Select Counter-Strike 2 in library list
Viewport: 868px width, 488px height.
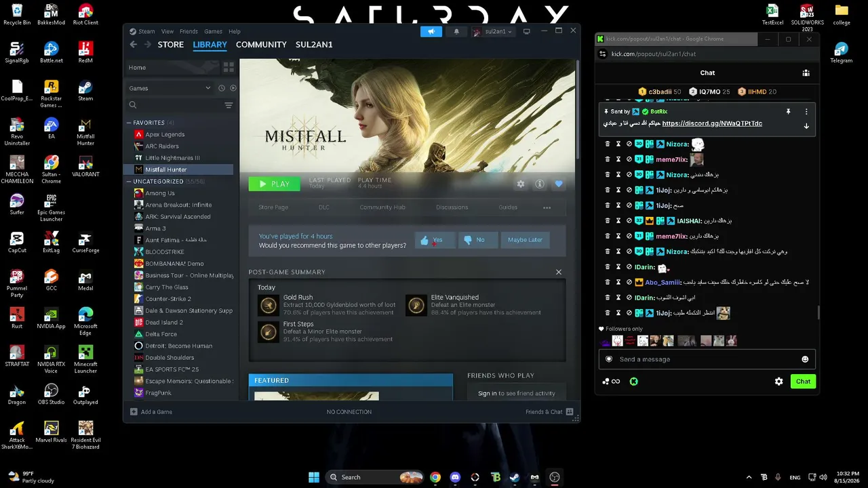168,299
